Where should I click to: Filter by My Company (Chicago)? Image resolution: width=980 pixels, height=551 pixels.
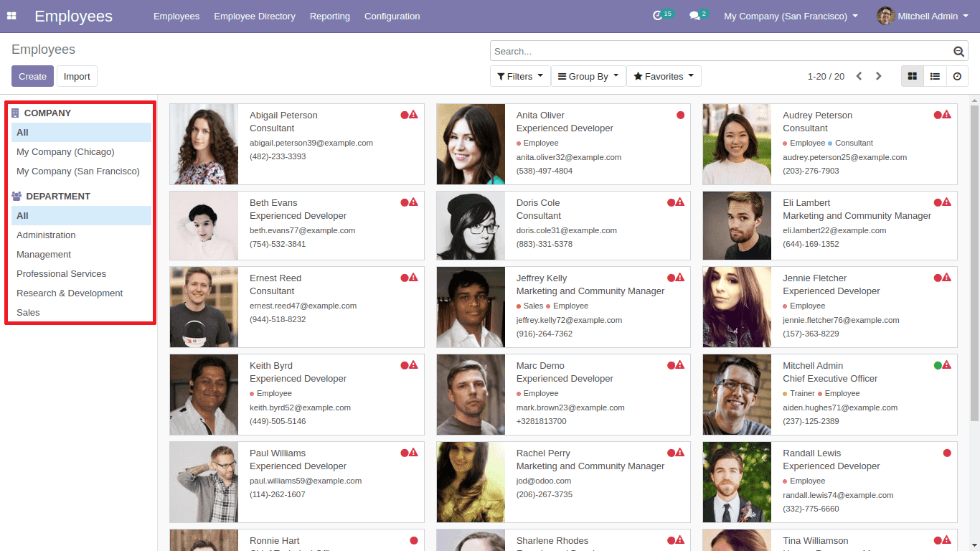[81, 151]
